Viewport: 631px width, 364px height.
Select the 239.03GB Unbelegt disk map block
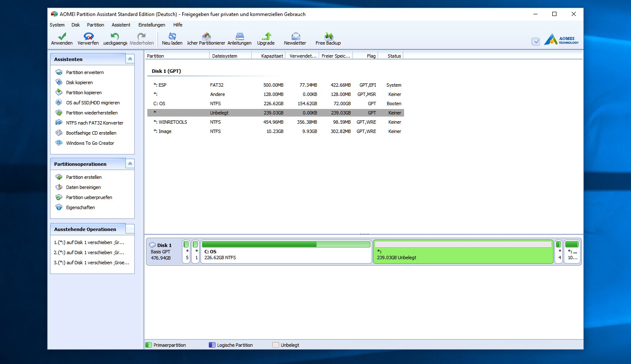tap(463, 252)
